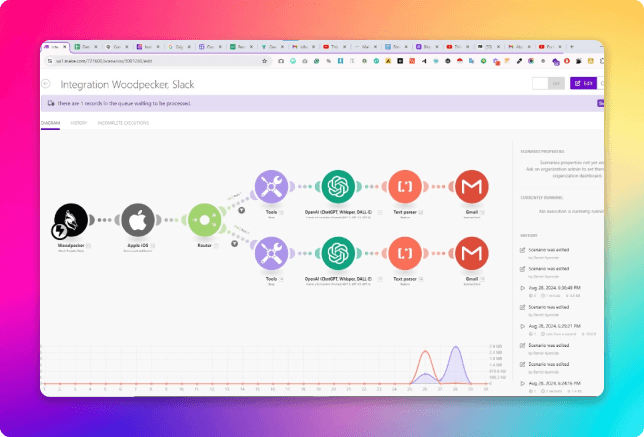Click the scenario title 'Integration Woodpecker, Slack'
Image resolution: width=644 pixels, height=437 pixels.
coord(127,85)
